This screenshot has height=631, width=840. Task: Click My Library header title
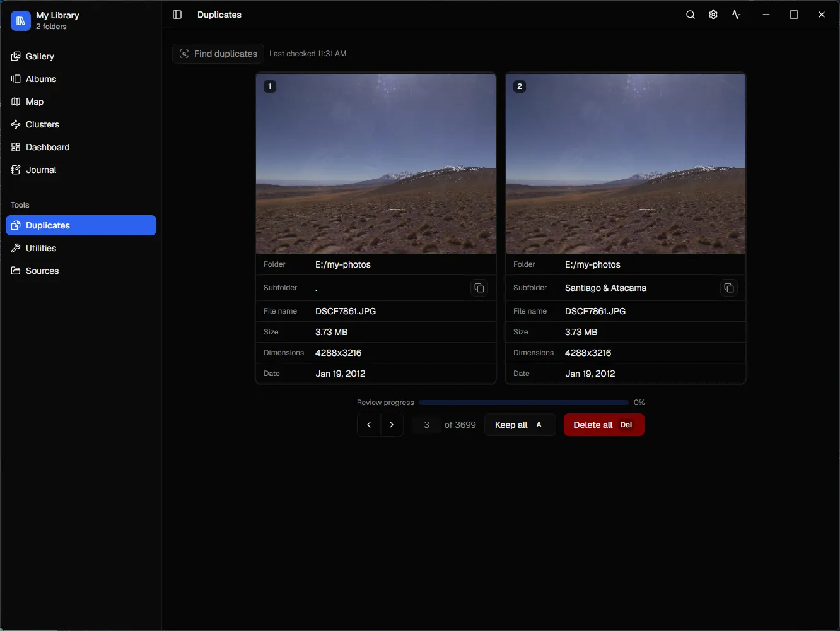pos(57,15)
